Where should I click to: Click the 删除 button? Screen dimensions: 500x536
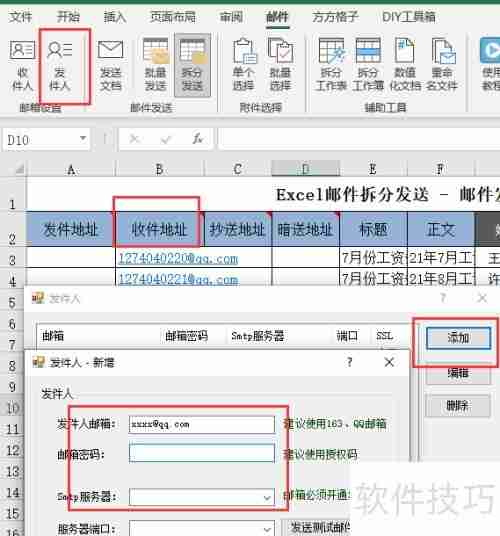[458, 406]
